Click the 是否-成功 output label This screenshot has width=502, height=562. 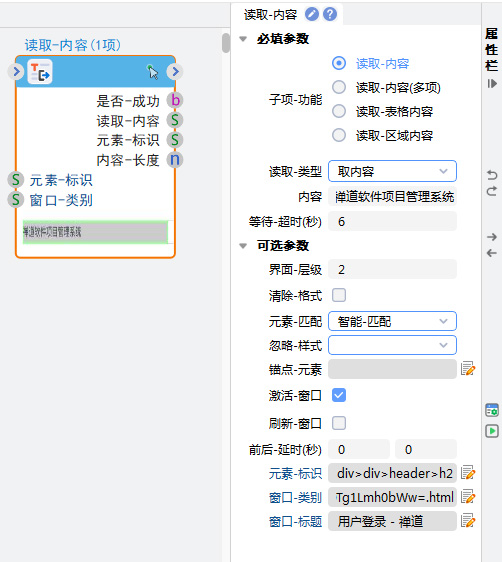click(x=128, y=101)
